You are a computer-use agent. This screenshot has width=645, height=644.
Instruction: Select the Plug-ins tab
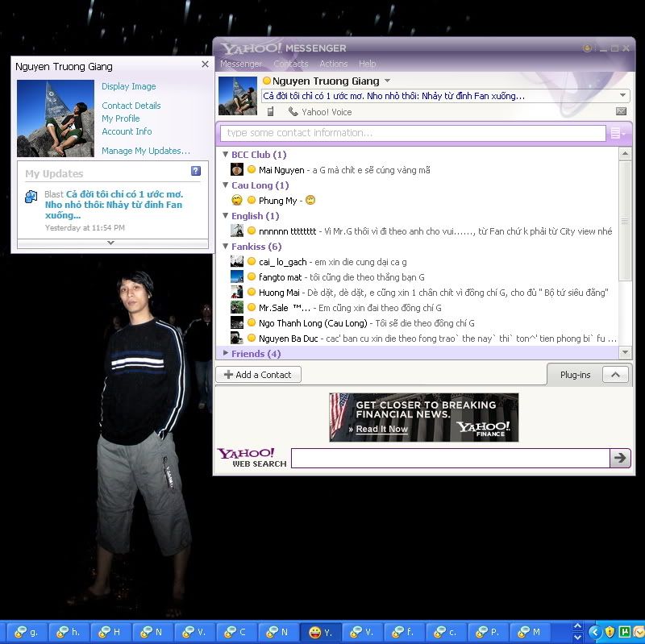click(575, 375)
